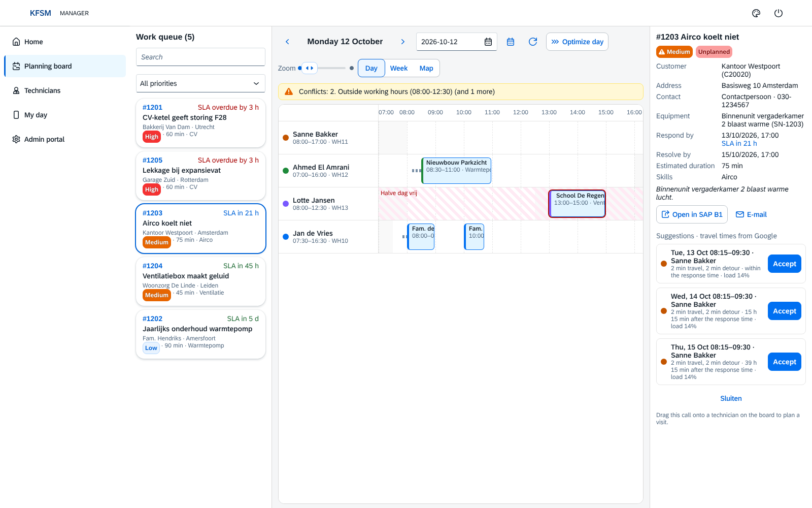Open Admin portal in sidebar

(65, 139)
